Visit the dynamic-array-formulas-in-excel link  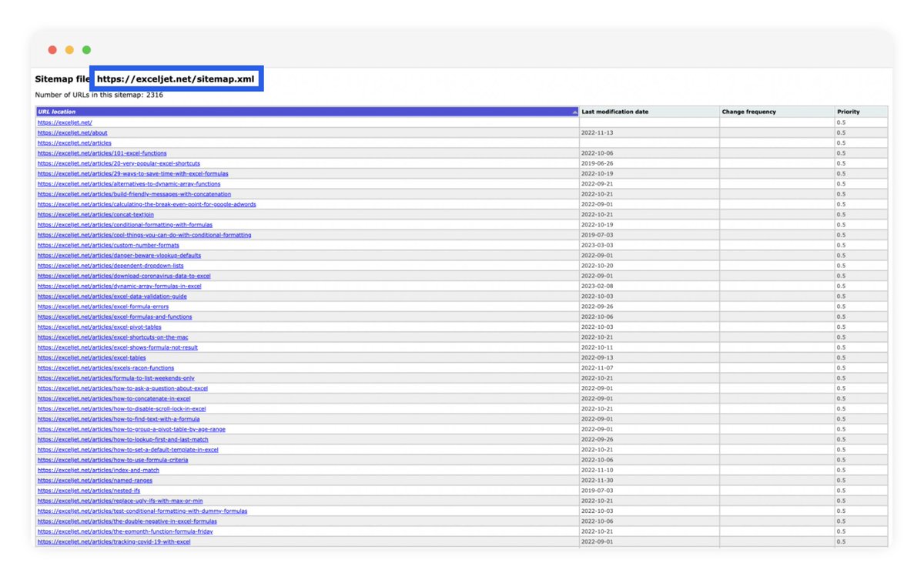pos(119,286)
